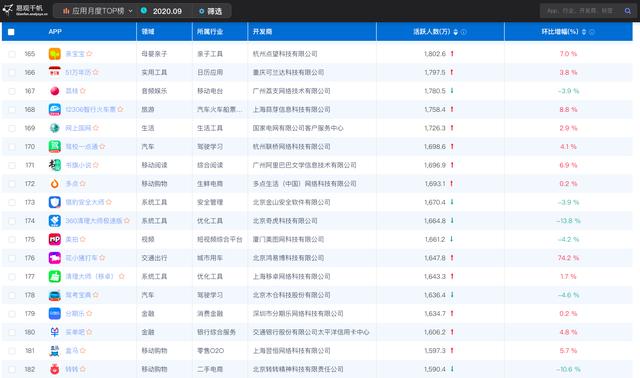Open the 2020.09 date picker
640x378 pixels.
(167, 11)
